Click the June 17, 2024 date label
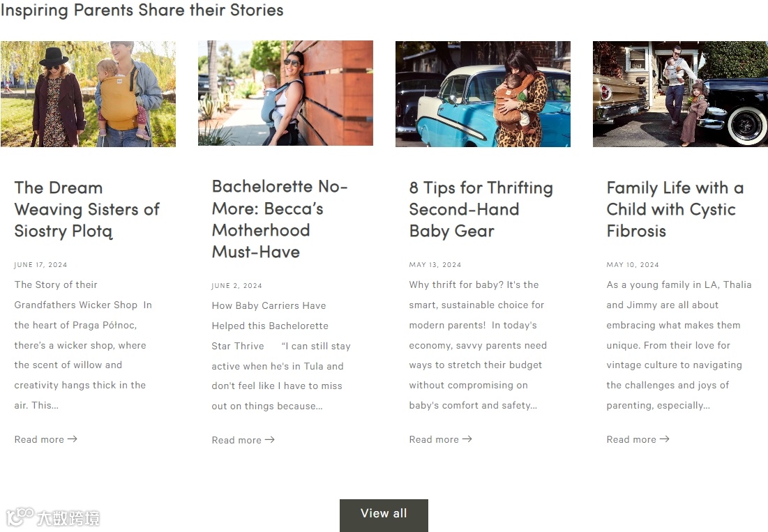The height and width of the screenshot is (532, 768). (x=40, y=265)
